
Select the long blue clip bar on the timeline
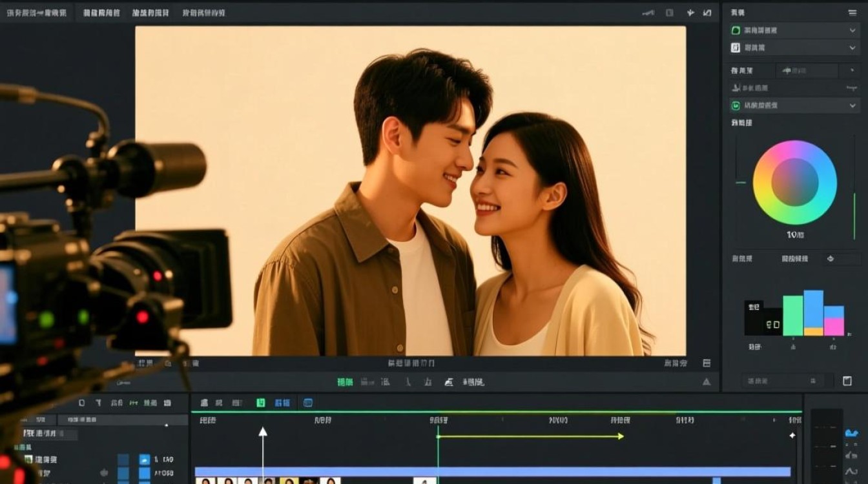pos(493,472)
